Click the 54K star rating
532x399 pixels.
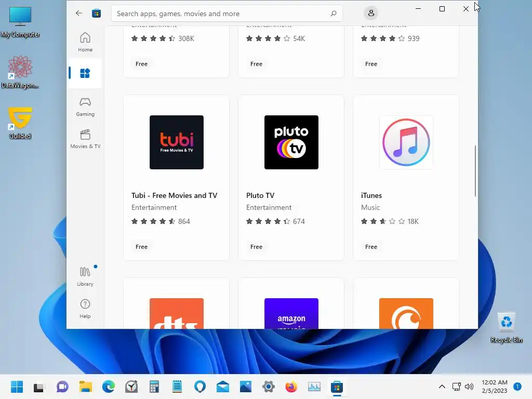(x=275, y=38)
